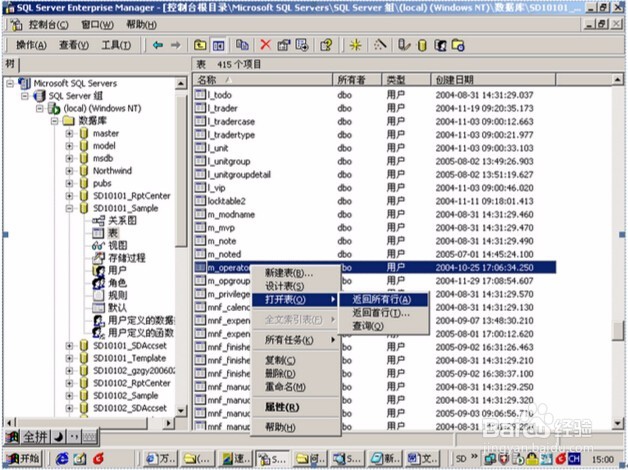Click the yellow New star icon
The width and height of the screenshot is (628, 470).
point(355,45)
